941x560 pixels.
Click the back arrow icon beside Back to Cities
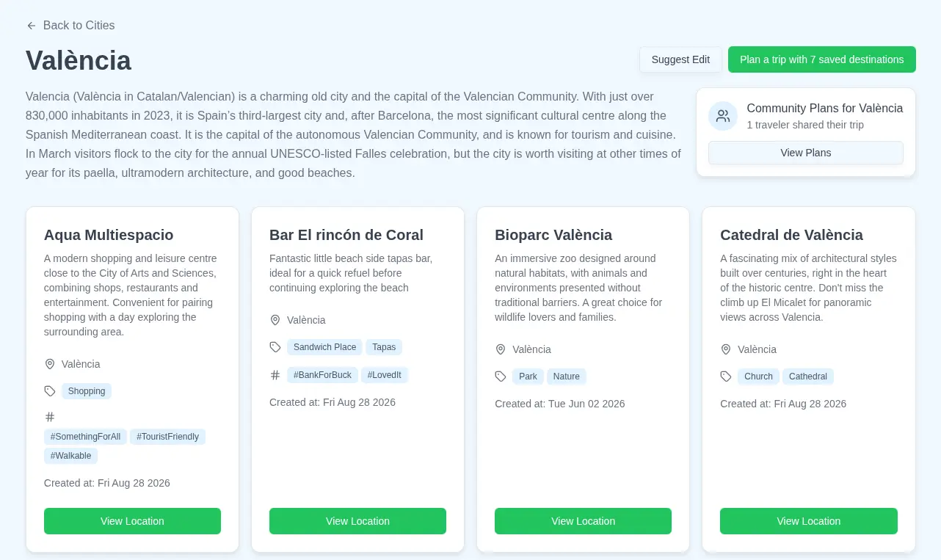[x=32, y=26]
